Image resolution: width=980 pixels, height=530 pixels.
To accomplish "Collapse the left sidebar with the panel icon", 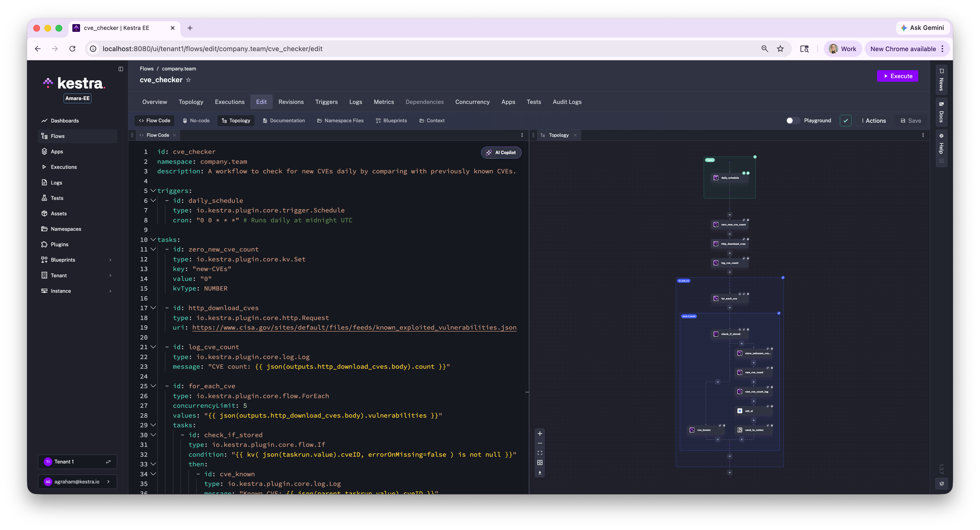I will click(x=121, y=69).
